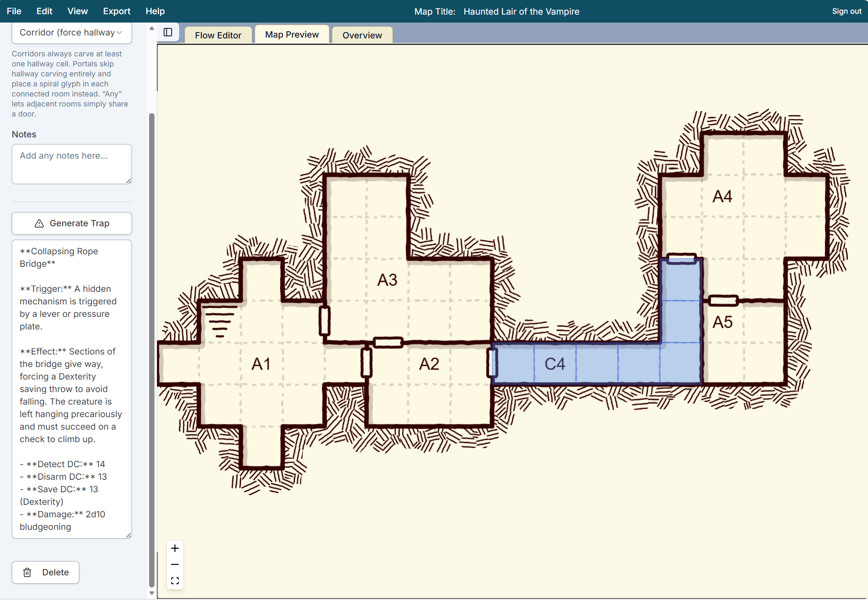Click the door between A1 and A3
Image resolution: width=868 pixels, height=600 pixels.
point(324,321)
